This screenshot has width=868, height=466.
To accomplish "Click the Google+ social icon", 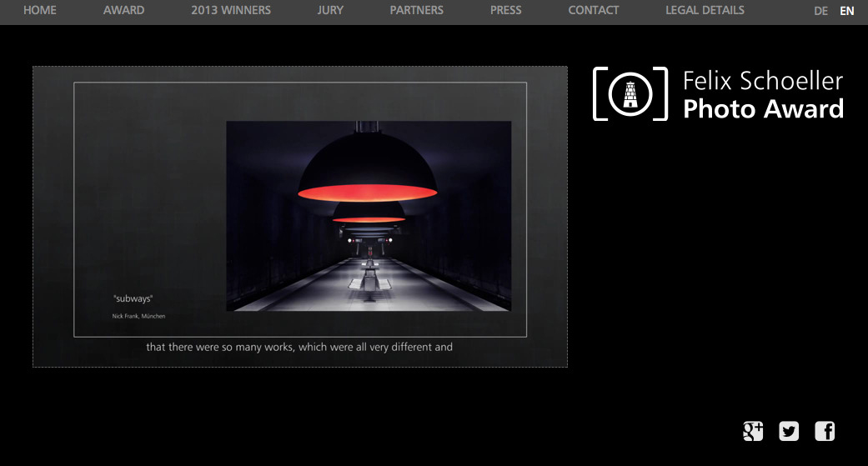I will tap(753, 431).
